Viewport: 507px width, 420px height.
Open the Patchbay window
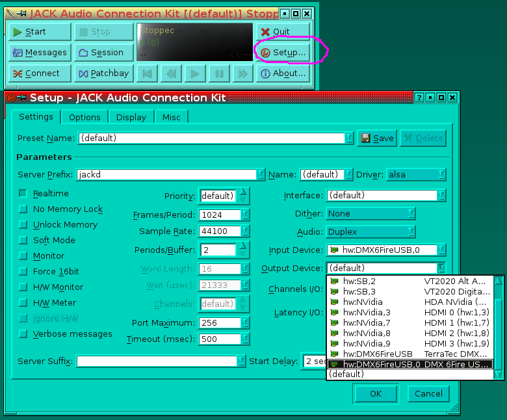[x=104, y=73]
